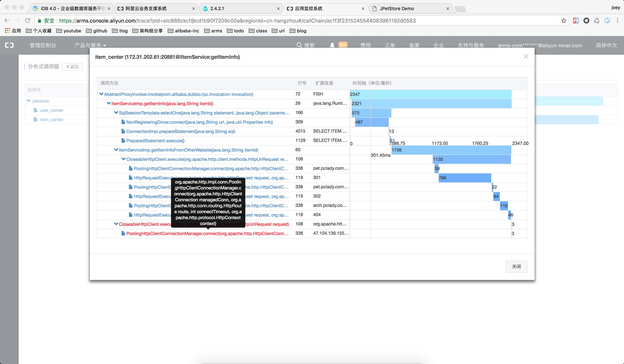Viewport: 624px width, 364px height.
Task: Click file icon of ConnectionImpl.prepareStatement row
Action: pos(123,131)
